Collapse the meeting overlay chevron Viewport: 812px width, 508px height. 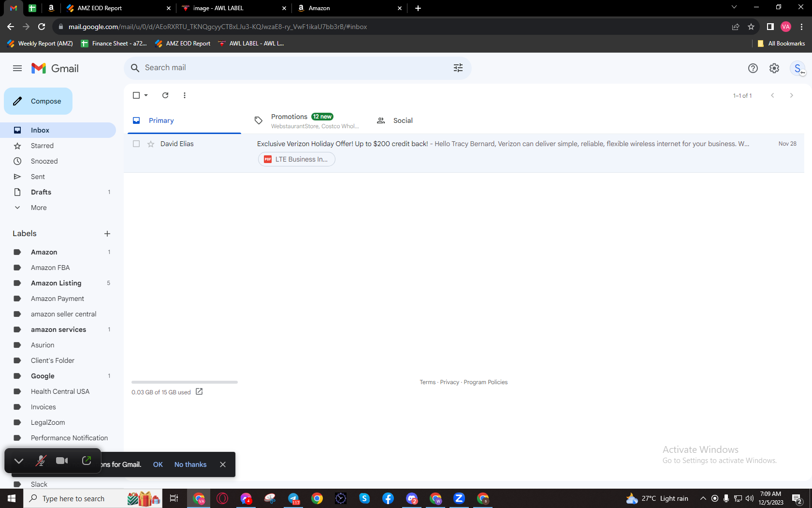(x=19, y=461)
